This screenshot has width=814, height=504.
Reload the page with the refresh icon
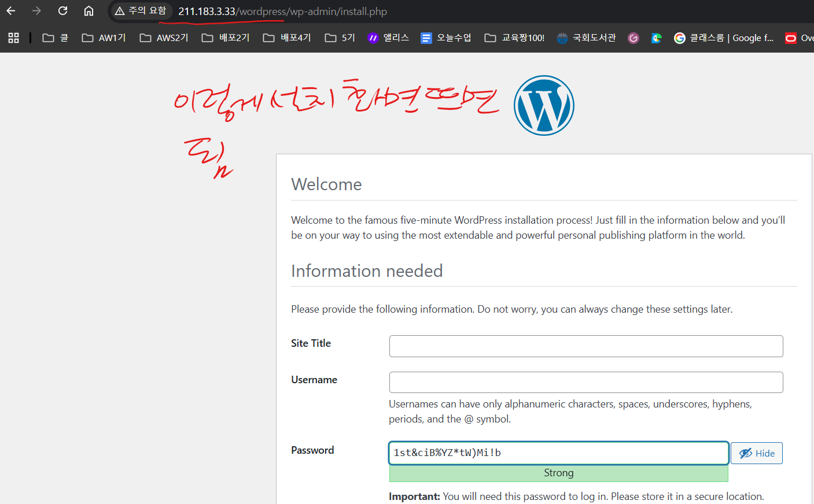pyautogui.click(x=62, y=11)
